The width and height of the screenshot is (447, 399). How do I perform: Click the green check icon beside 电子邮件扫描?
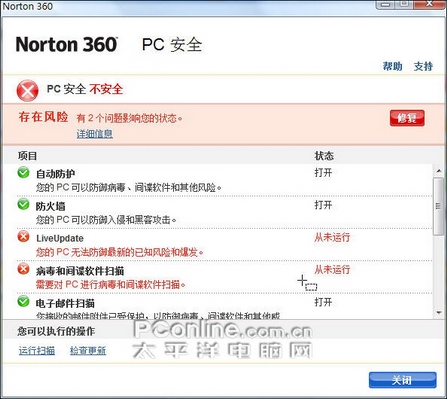pos(23,301)
